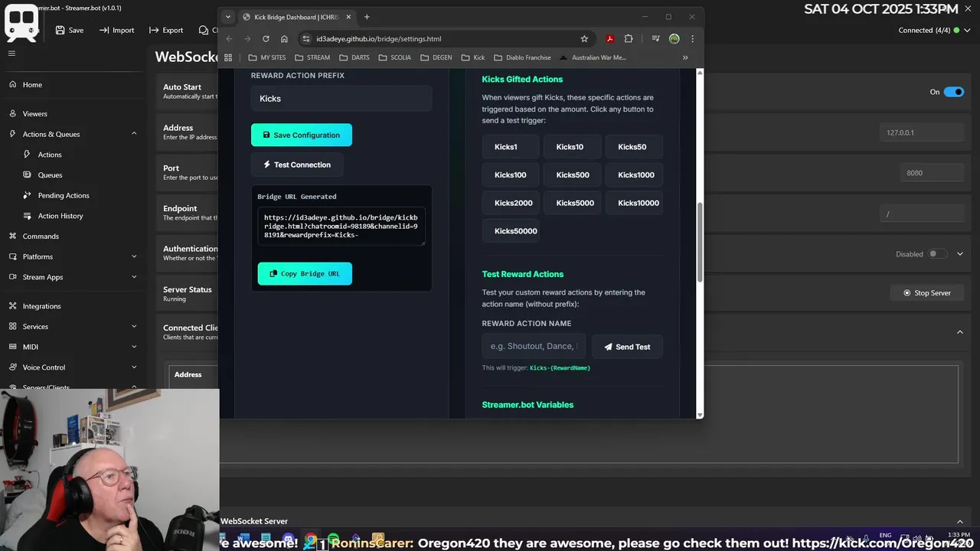Image resolution: width=980 pixels, height=551 pixels.
Task: Open the STREAM bookmark folder
Action: coord(312,57)
